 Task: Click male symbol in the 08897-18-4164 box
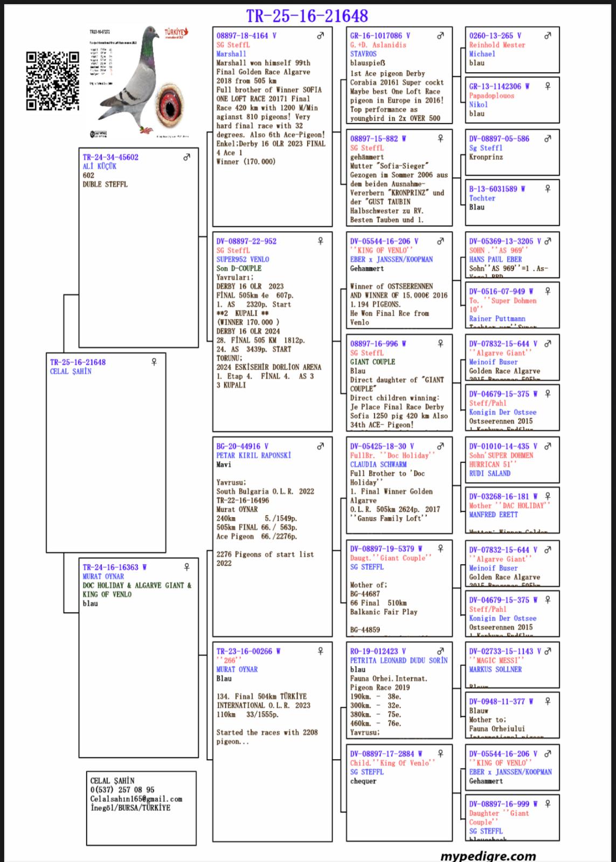(321, 36)
